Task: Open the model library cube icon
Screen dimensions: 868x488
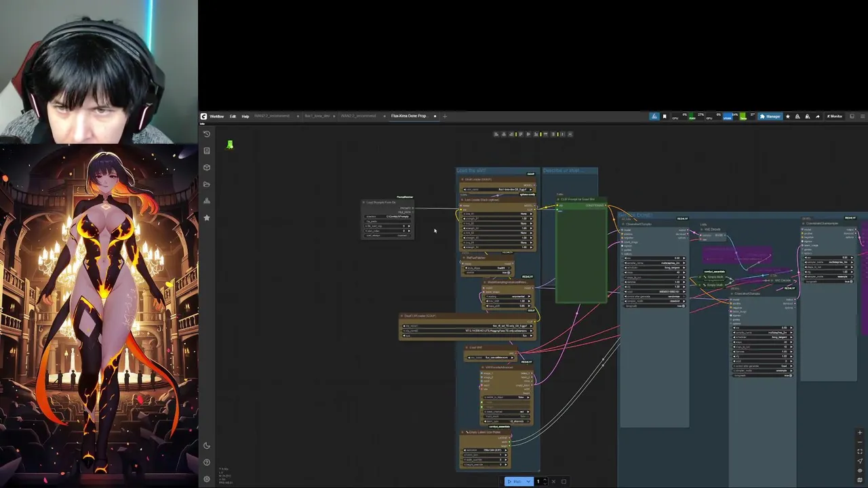Action: click(x=207, y=167)
